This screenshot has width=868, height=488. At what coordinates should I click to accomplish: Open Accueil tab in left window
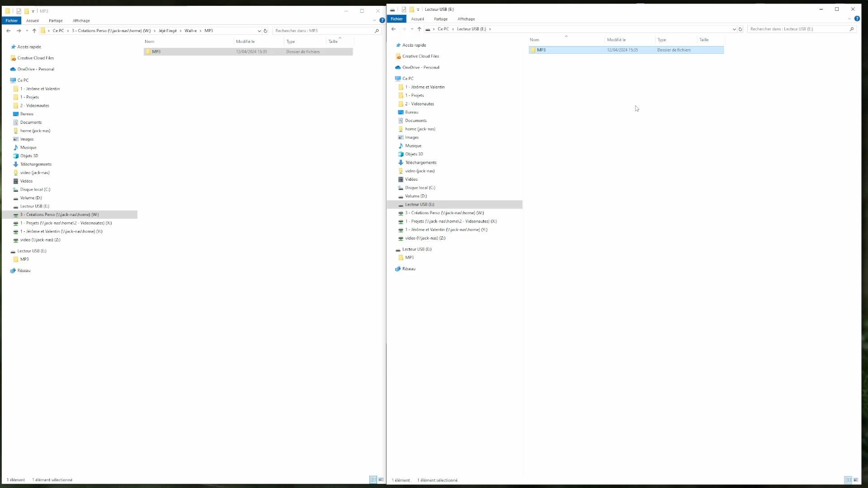(33, 20)
